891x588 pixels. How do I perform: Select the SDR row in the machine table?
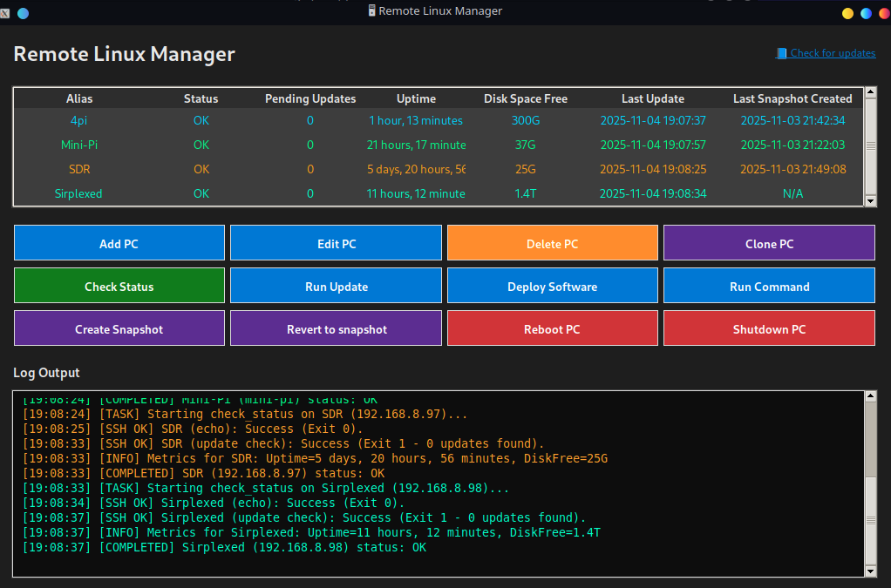pyautogui.click(x=78, y=169)
